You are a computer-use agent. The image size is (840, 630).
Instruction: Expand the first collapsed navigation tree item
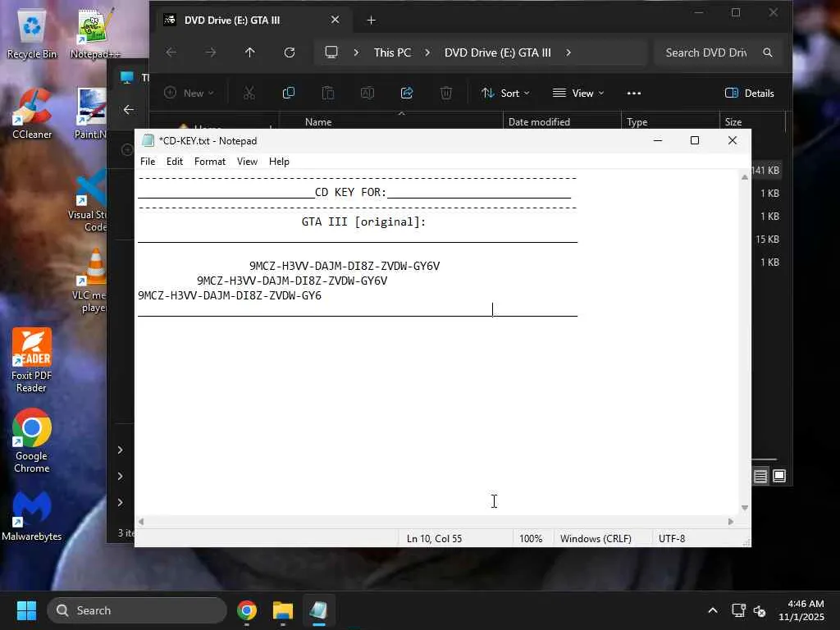pyautogui.click(x=120, y=450)
